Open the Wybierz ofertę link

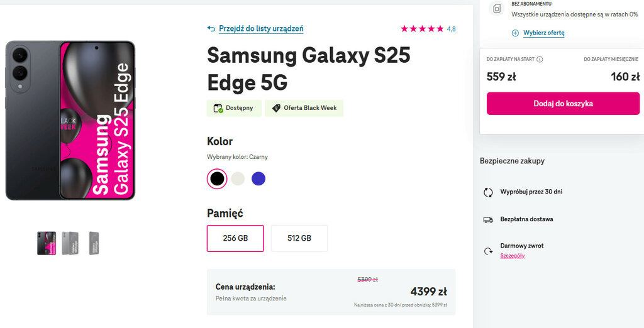(x=543, y=33)
